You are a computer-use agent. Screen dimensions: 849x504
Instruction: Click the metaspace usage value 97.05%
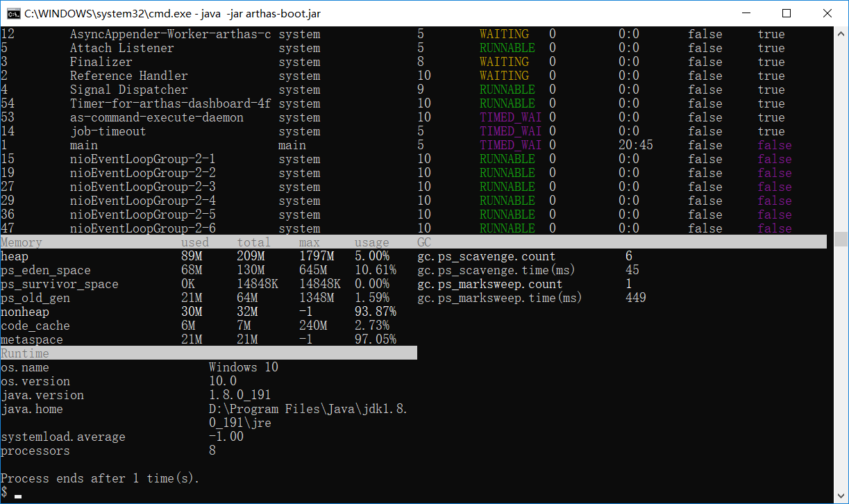pos(376,339)
